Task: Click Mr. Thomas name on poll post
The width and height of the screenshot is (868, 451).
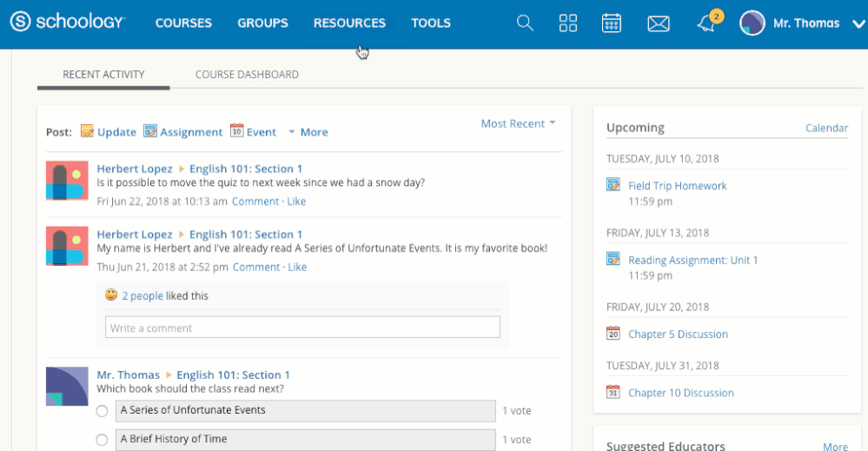Action: 128,375
